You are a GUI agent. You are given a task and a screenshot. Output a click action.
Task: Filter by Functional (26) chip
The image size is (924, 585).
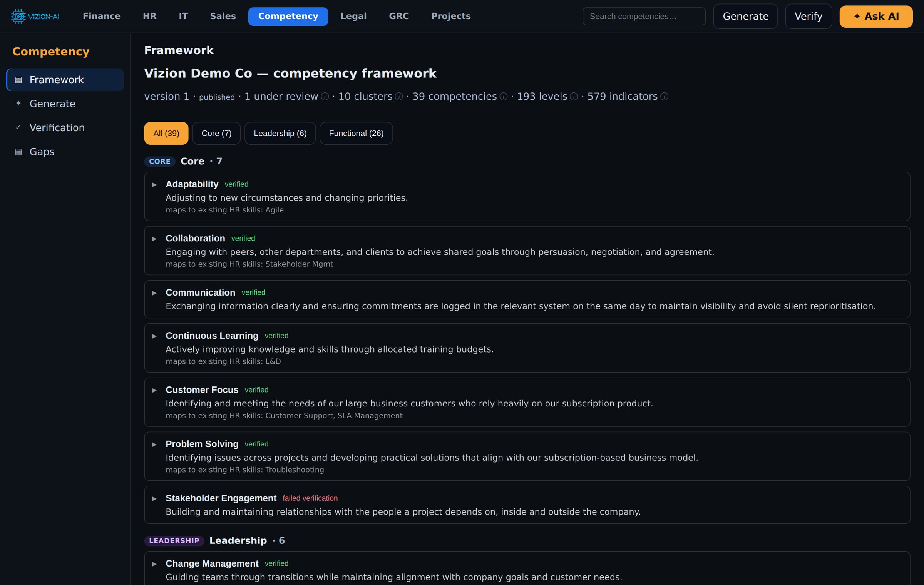[x=356, y=133]
